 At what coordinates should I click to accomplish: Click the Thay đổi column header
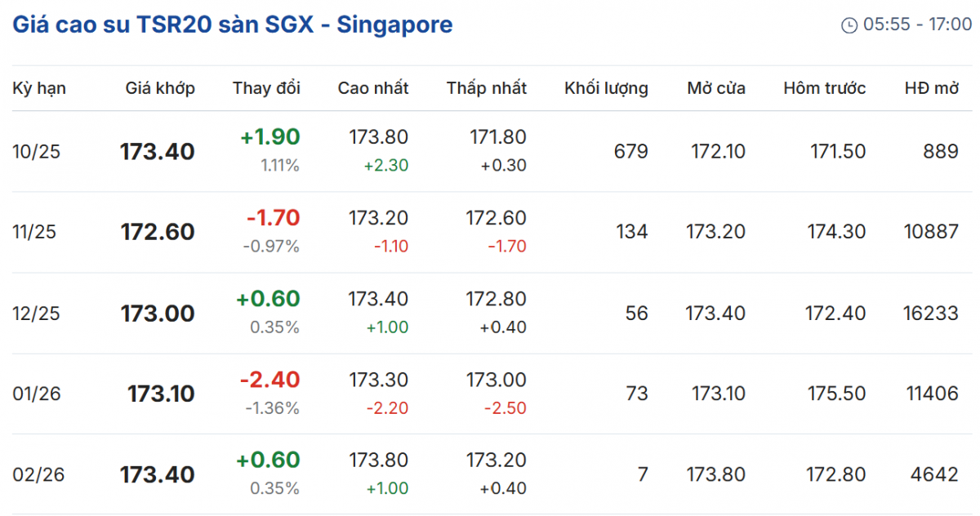(x=266, y=88)
